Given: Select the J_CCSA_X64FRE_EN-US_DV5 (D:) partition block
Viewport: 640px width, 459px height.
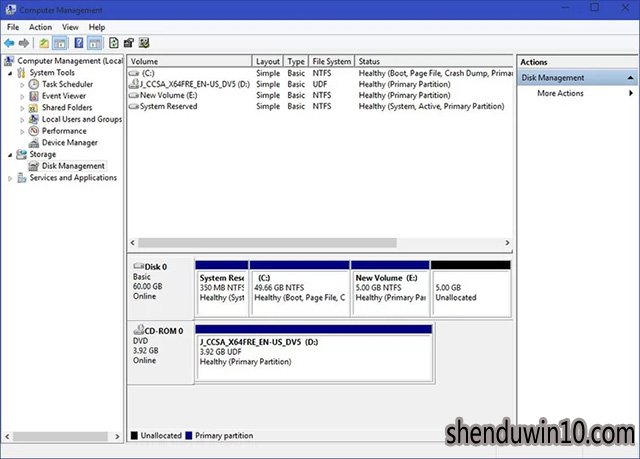Looking at the screenshot, I should point(313,353).
